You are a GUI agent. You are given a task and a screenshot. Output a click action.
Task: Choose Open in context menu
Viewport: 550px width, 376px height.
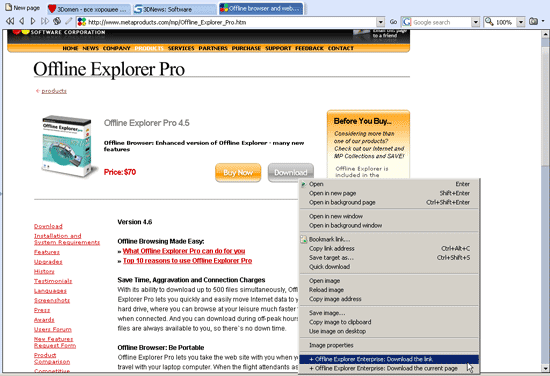pos(389,184)
